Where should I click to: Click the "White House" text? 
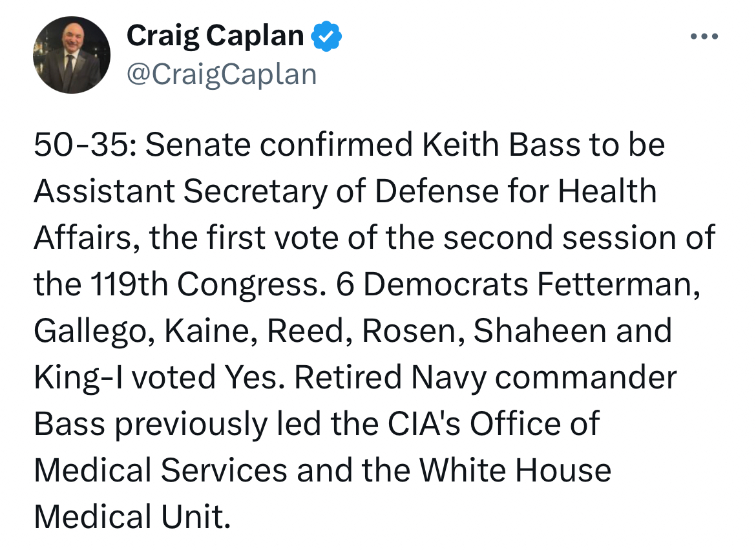515,471
